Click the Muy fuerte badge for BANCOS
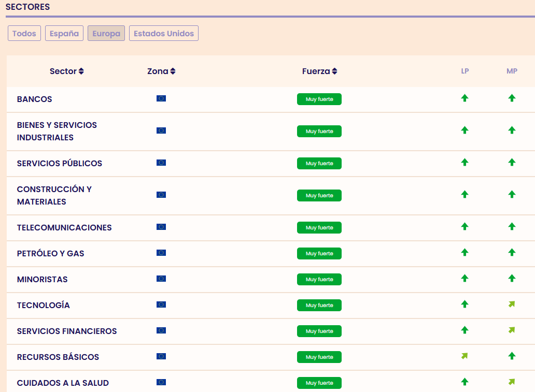535x392 pixels. [x=319, y=99]
